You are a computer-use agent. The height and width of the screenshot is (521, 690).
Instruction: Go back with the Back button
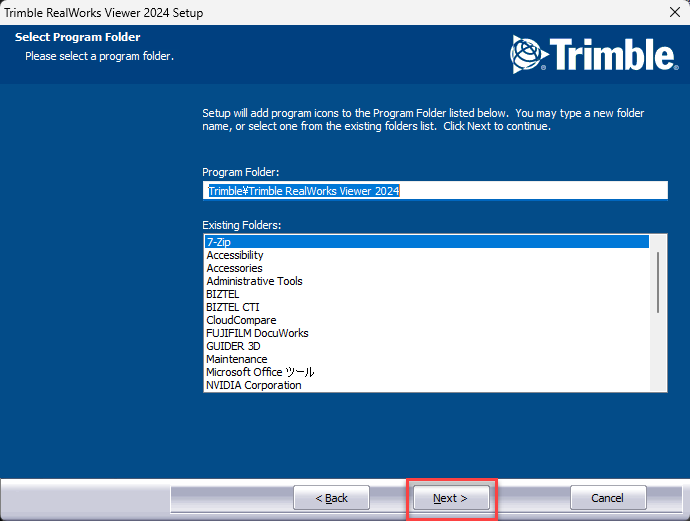tap(331, 498)
